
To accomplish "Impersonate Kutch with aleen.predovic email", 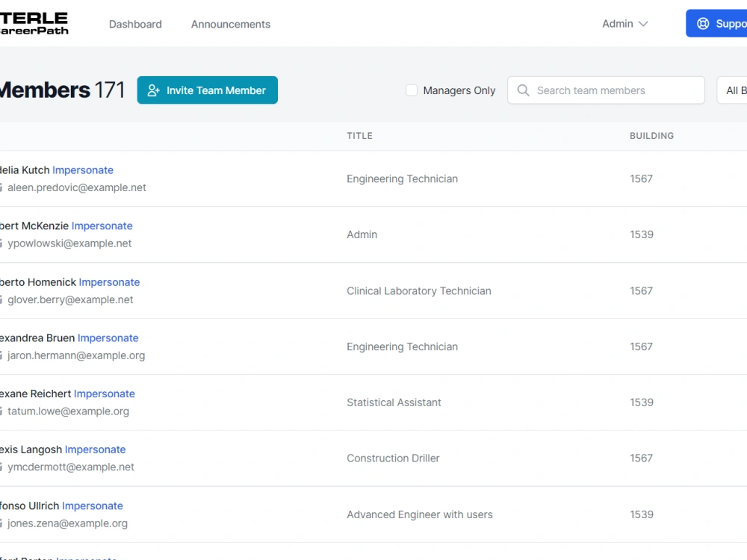I will click(83, 170).
